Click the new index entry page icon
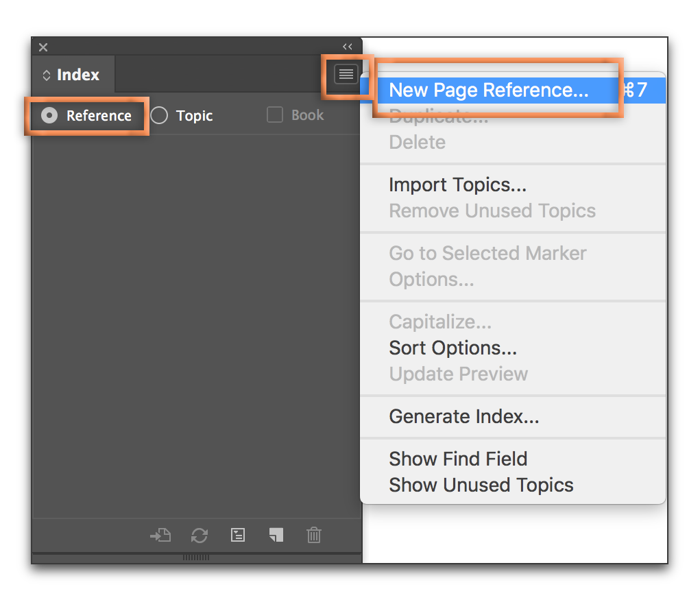This screenshot has width=700, height=600. point(160,536)
